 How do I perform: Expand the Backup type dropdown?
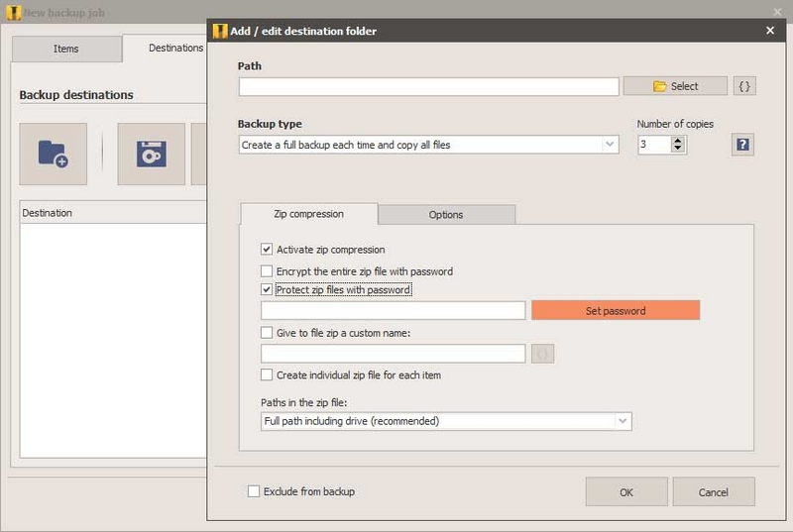610,145
